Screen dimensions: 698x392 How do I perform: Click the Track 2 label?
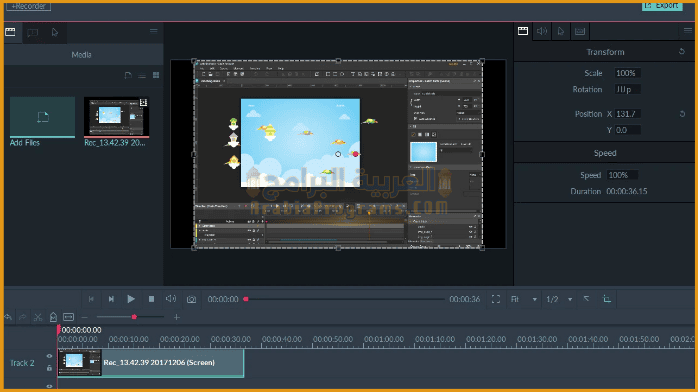coord(22,363)
